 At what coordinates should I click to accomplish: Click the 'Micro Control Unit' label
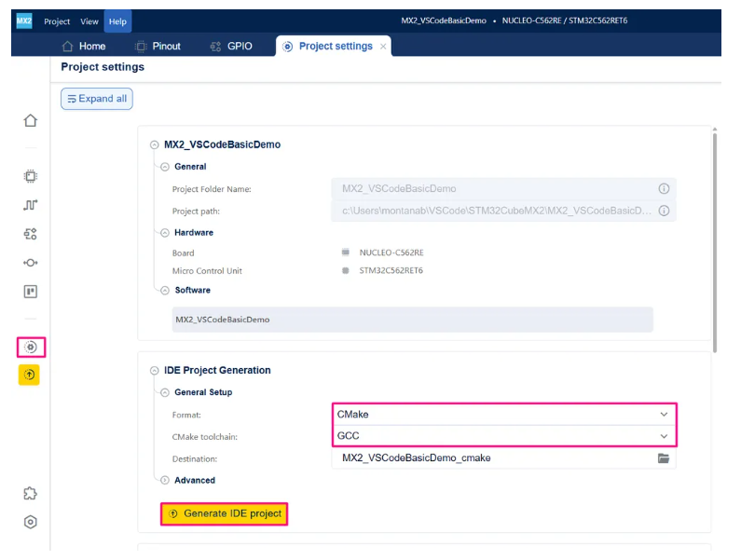(207, 271)
